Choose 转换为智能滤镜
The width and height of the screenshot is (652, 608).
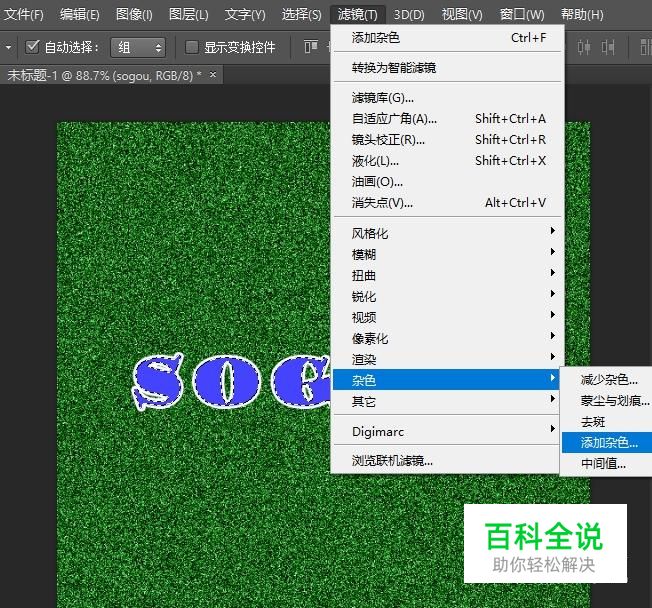(x=447, y=67)
